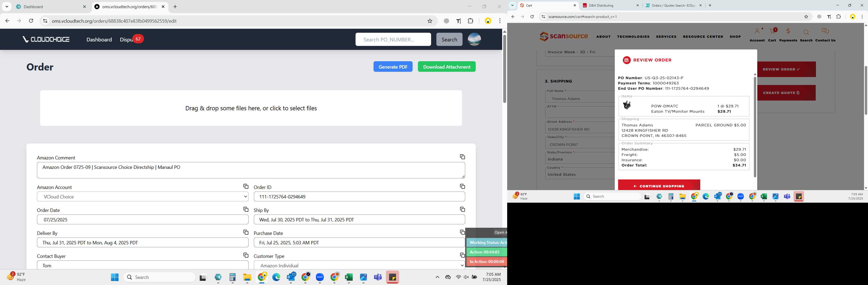
Task: Click the Download Attachment button
Action: click(446, 66)
